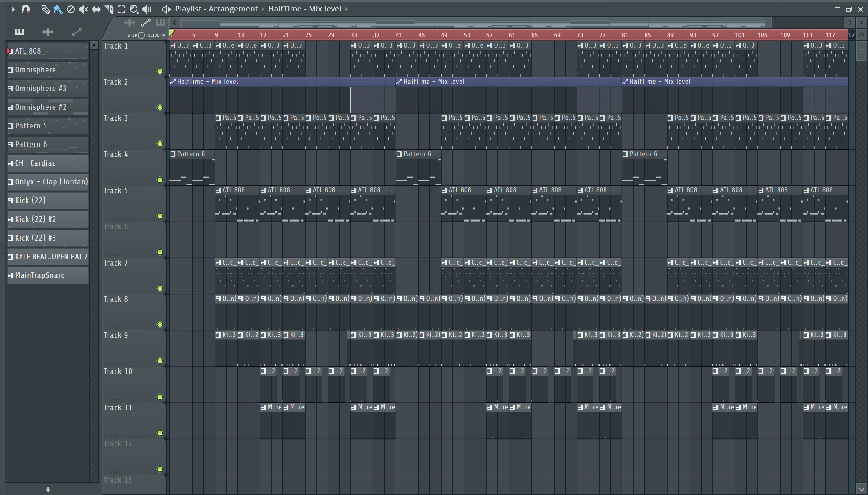Mute Track 2 with its green LED
This screenshot has height=495, width=868.
[x=160, y=107]
